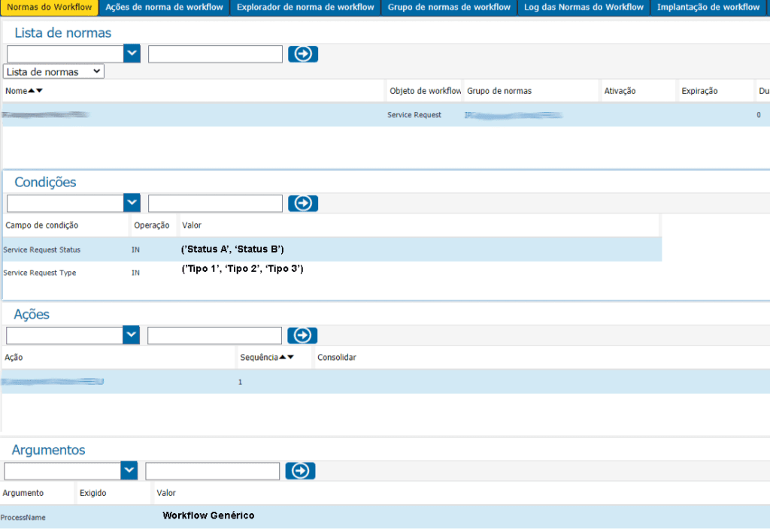Expand search field dropdown in Lista de normas
Viewport: 770px width, 532px height.
(132, 53)
